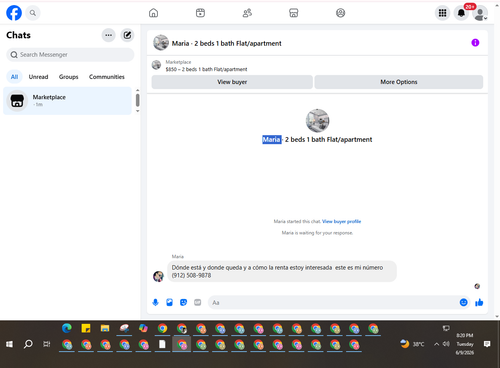Open Task View on taskbar
This screenshot has height=368, width=500.
coord(47,344)
